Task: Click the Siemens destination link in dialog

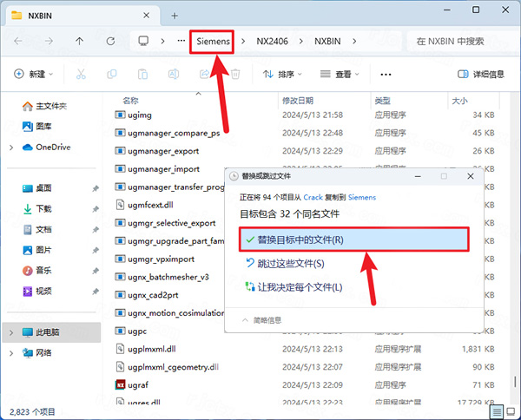Action: (362, 197)
